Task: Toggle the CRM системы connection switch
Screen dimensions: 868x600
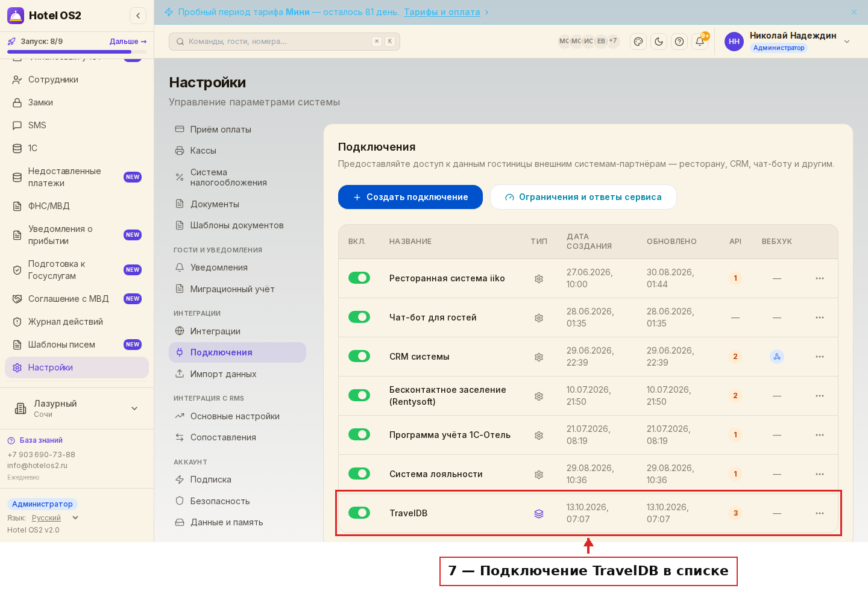Action: (359, 356)
